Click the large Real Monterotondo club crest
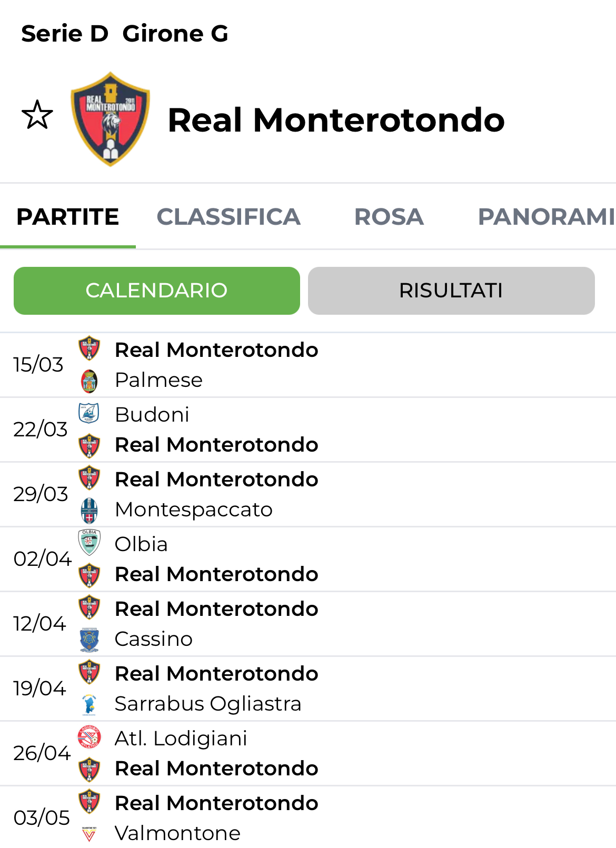The image size is (616, 848). [x=111, y=119]
